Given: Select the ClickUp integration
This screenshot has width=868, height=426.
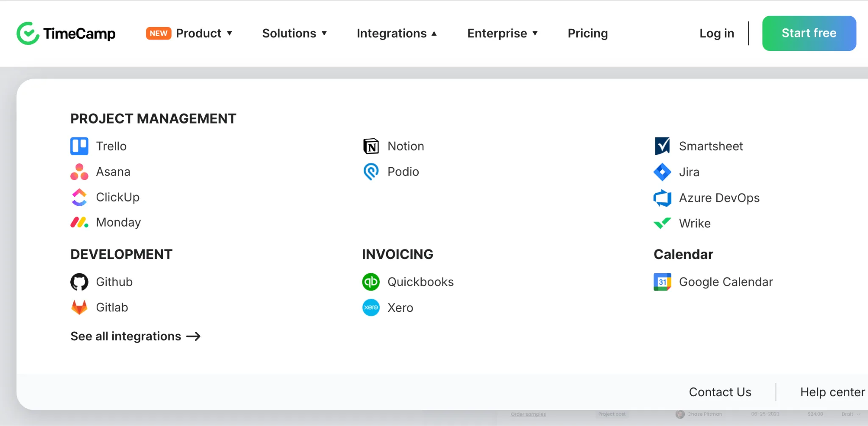Looking at the screenshot, I should (118, 197).
